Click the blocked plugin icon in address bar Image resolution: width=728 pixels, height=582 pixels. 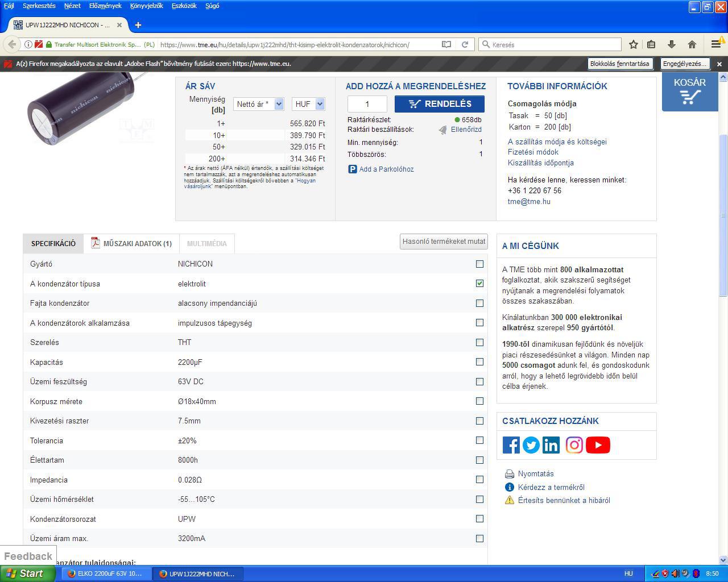tap(39, 44)
